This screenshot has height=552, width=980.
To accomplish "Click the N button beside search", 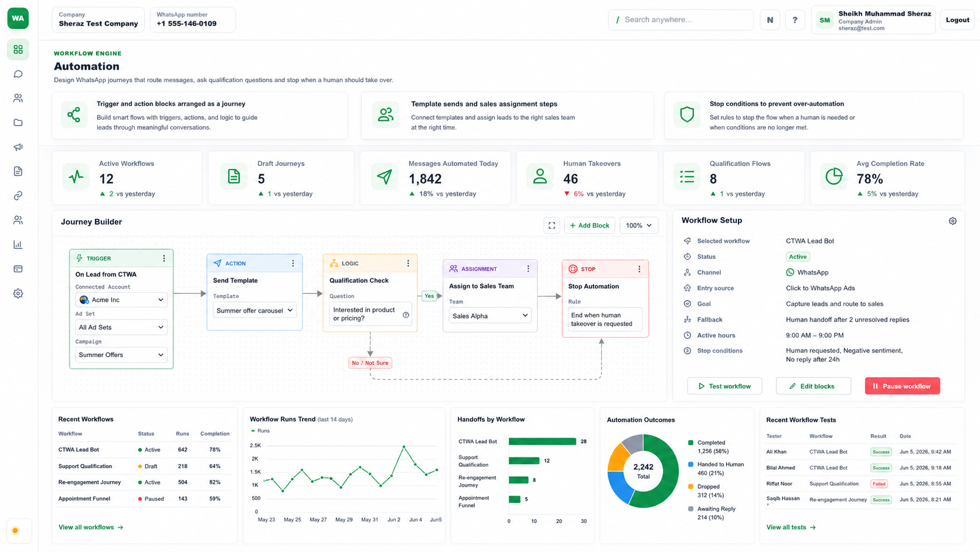I will (770, 20).
